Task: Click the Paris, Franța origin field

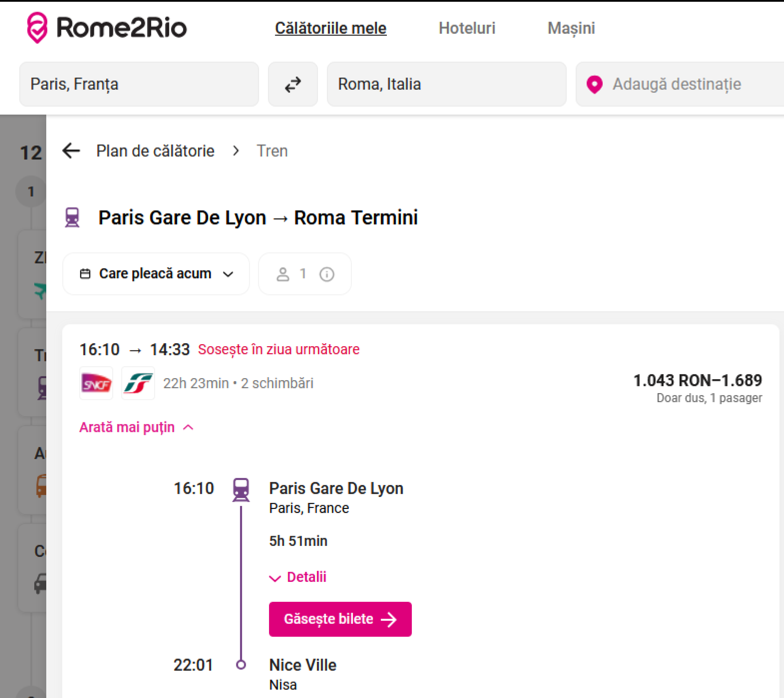Action: [x=139, y=84]
